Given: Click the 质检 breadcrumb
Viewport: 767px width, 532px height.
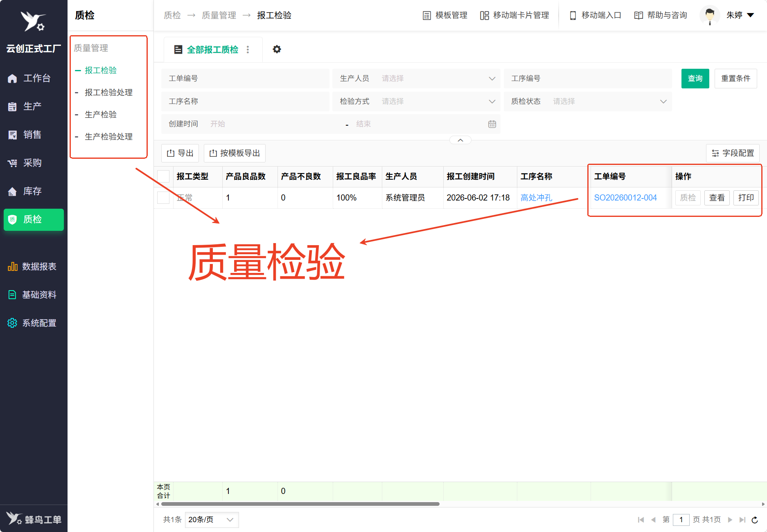Looking at the screenshot, I should [x=172, y=16].
